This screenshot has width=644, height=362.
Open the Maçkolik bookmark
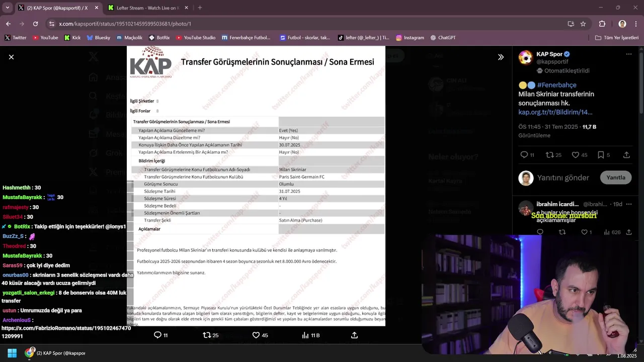tap(129, 38)
